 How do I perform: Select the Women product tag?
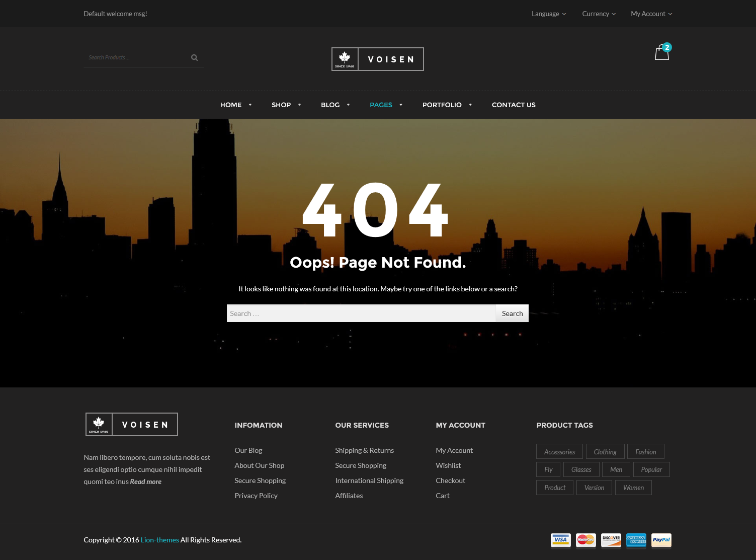(633, 488)
